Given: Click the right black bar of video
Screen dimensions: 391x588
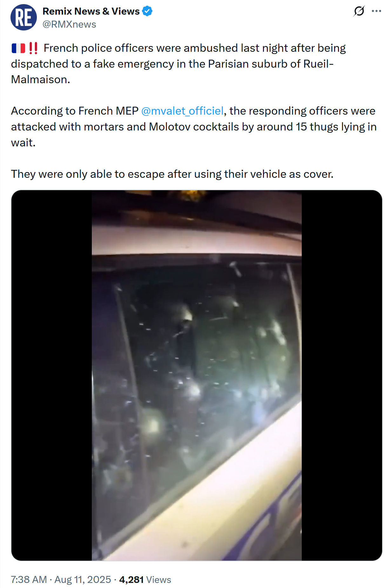Looking at the screenshot, I should (x=342, y=375).
